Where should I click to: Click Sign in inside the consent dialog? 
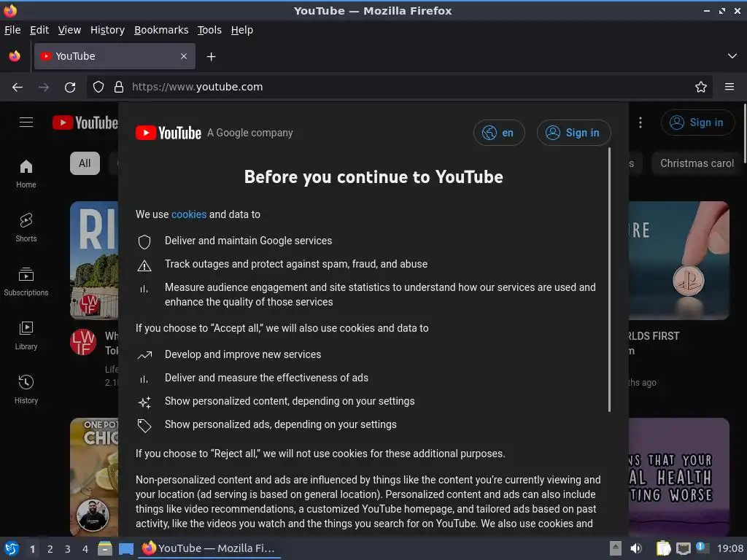pos(573,133)
